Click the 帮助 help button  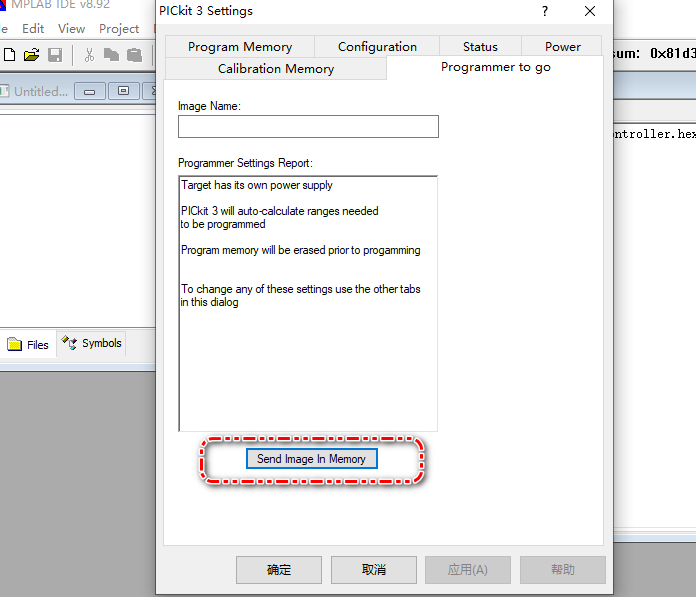click(563, 569)
